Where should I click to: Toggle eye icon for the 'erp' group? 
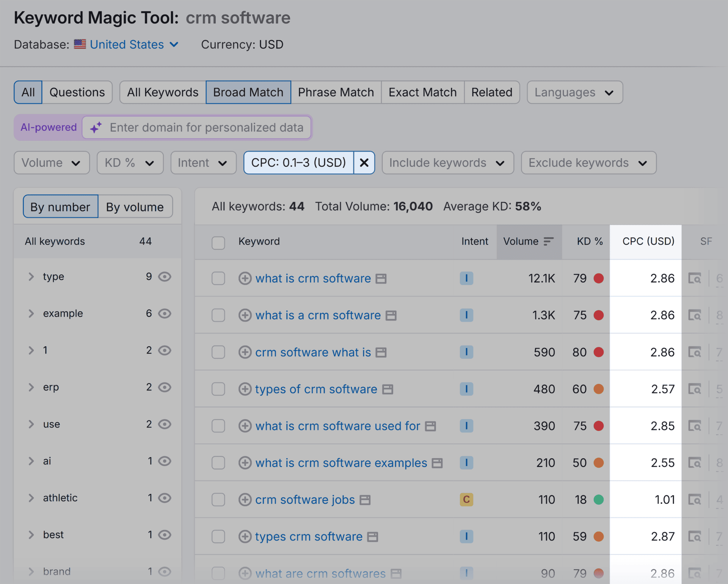click(165, 387)
